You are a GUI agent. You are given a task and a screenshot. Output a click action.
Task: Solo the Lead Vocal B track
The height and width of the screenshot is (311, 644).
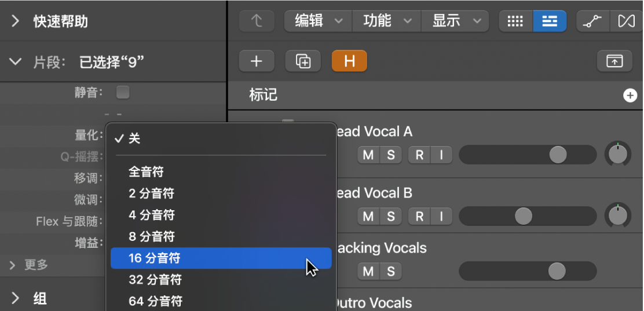pos(391,217)
